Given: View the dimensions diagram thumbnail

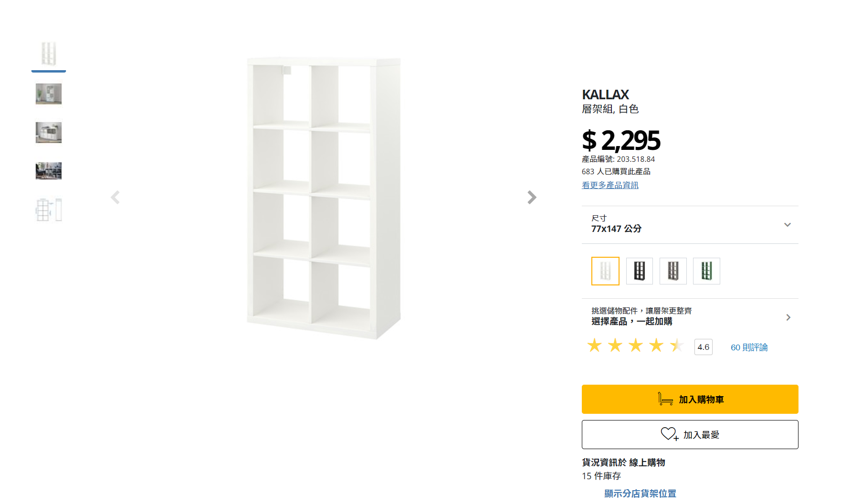Looking at the screenshot, I should pos(49,210).
